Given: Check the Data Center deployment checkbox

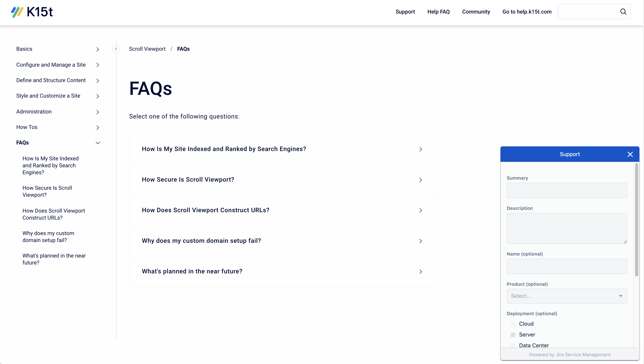Looking at the screenshot, I should (513, 345).
